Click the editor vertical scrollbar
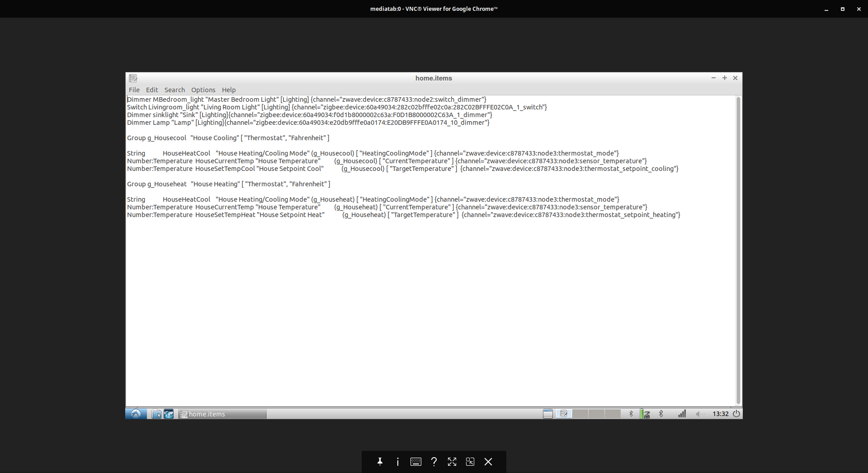Screen dimensions: 868x473 pyautogui.click(x=738, y=250)
